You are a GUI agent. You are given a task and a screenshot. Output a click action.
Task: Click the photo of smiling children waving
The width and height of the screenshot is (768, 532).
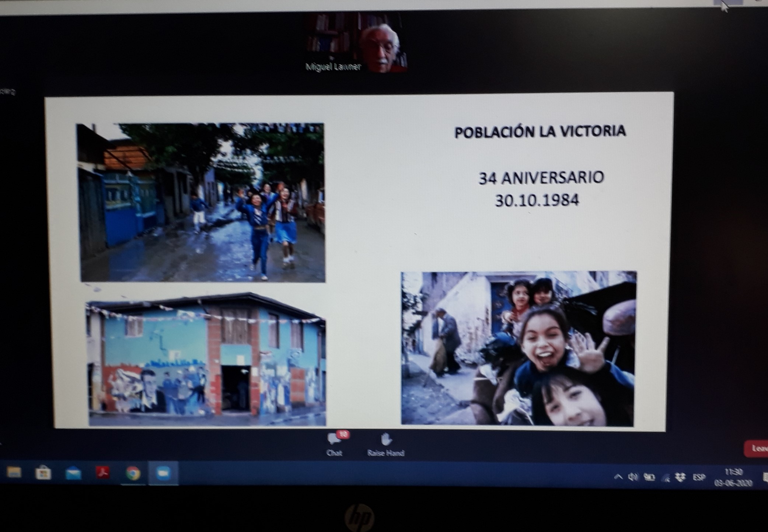(519, 349)
